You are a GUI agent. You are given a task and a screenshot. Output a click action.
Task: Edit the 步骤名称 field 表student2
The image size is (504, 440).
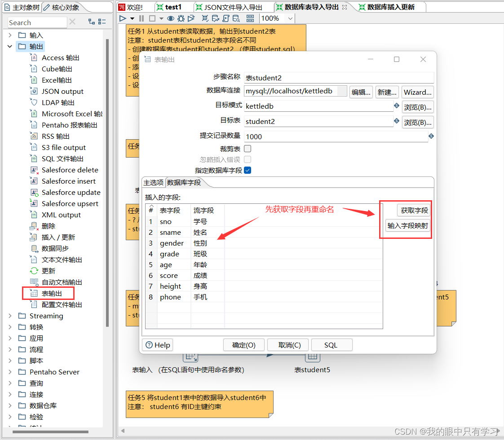[x=339, y=78]
